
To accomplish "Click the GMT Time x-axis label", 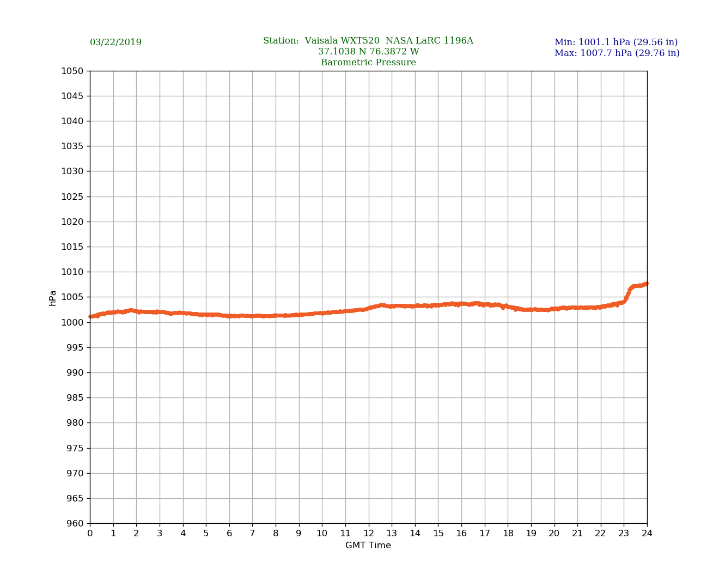I will 368,546.
